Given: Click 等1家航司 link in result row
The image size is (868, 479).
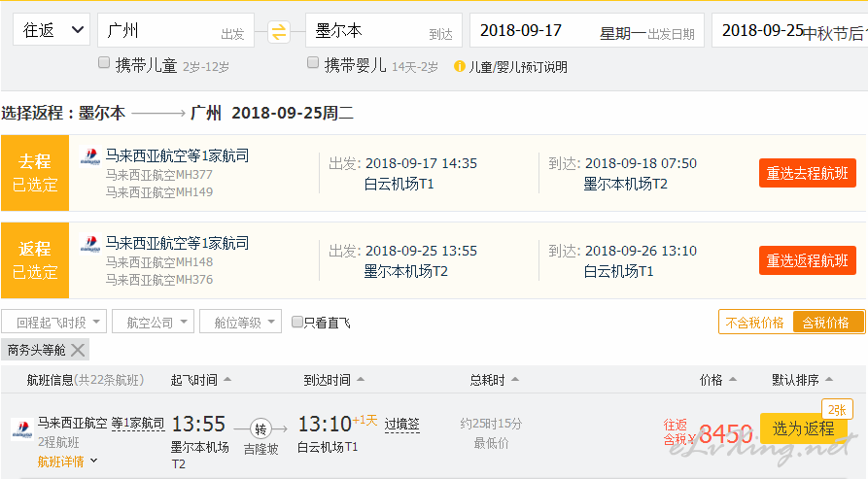Looking at the screenshot, I should [138, 424].
